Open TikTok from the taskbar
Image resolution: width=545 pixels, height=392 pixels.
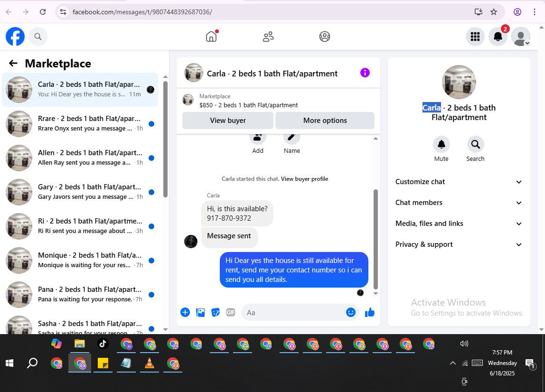coord(103,344)
